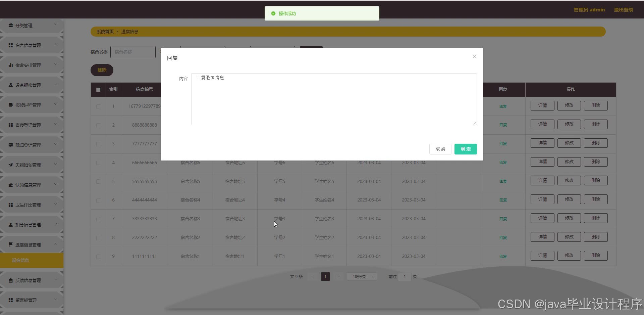Open the 留言板管理 menu

32,300
